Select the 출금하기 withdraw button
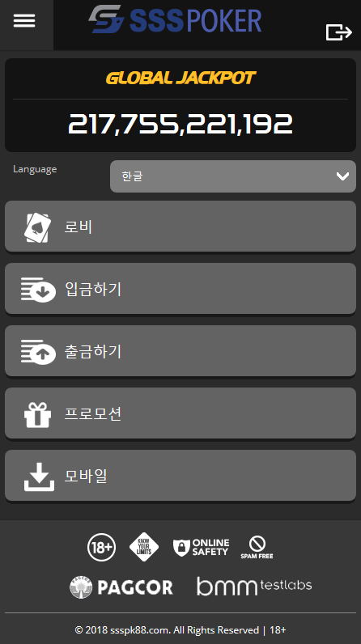This screenshot has width=361, height=644. (x=180, y=351)
